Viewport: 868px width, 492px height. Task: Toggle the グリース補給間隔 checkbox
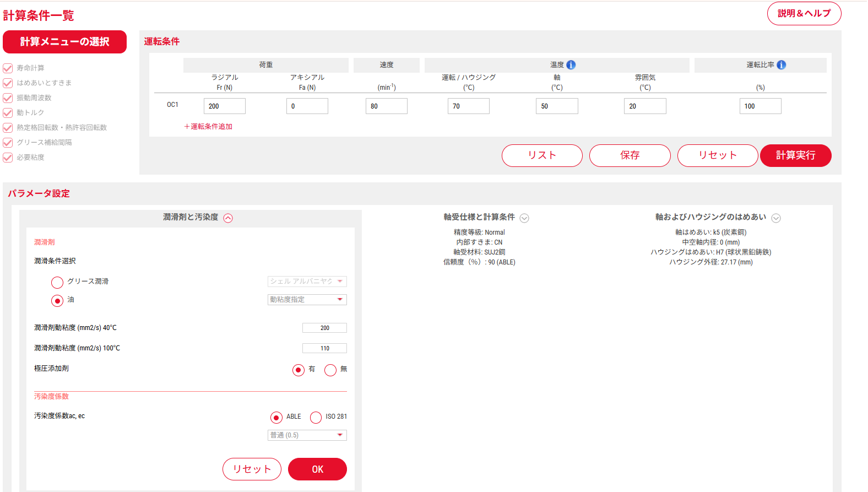pyautogui.click(x=8, y=143)
